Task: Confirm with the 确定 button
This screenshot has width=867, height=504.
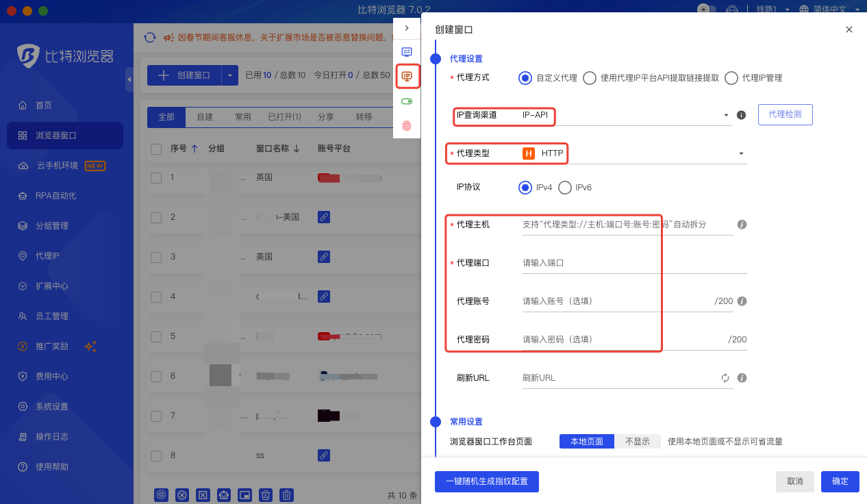Action: 840,481
